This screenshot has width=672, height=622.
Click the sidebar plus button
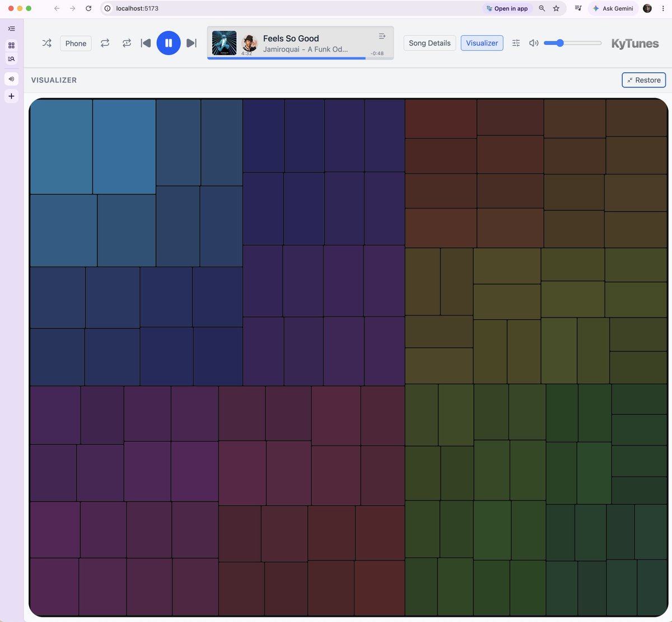(11, 96)
